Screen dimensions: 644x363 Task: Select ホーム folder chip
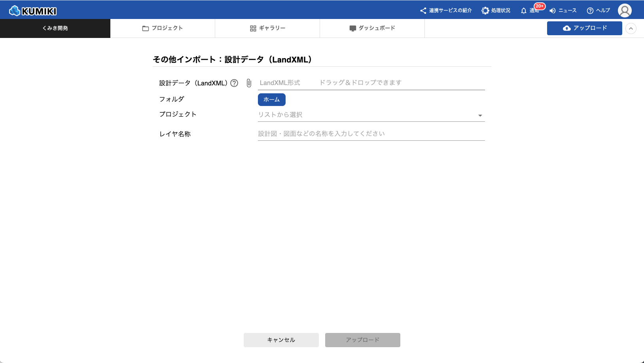tap(271, 100)
